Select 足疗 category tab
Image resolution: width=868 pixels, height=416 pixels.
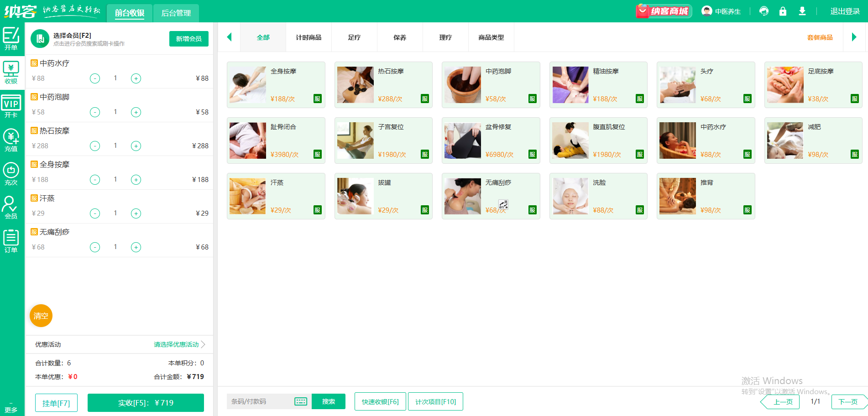click(x=355, y=37)
